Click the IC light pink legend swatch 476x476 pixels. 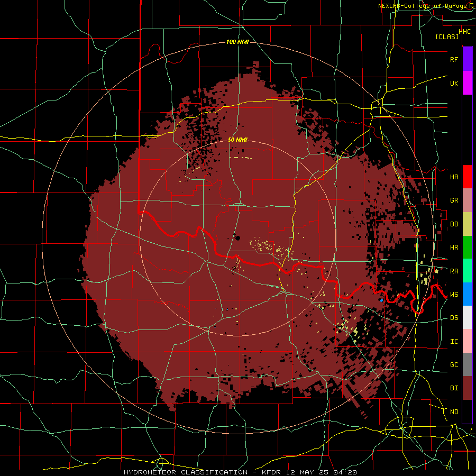[x=467, y=341]
